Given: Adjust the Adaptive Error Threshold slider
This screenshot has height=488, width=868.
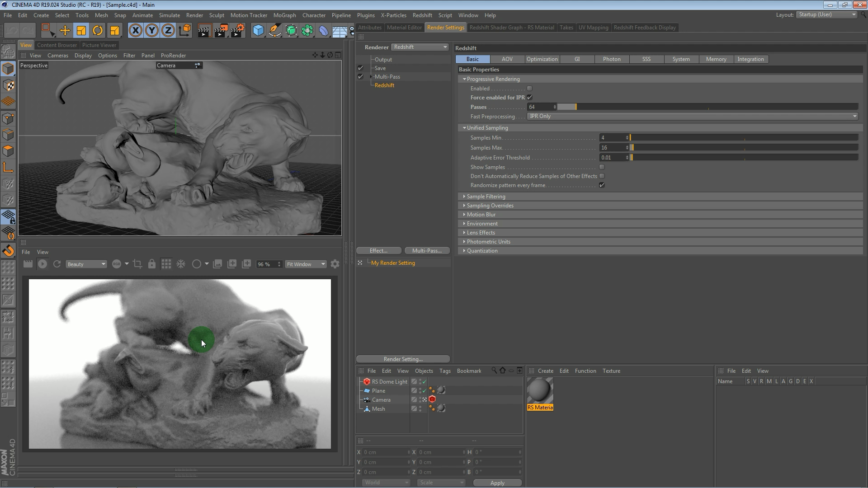Looking at the screenshot, I should coord(744,158).
